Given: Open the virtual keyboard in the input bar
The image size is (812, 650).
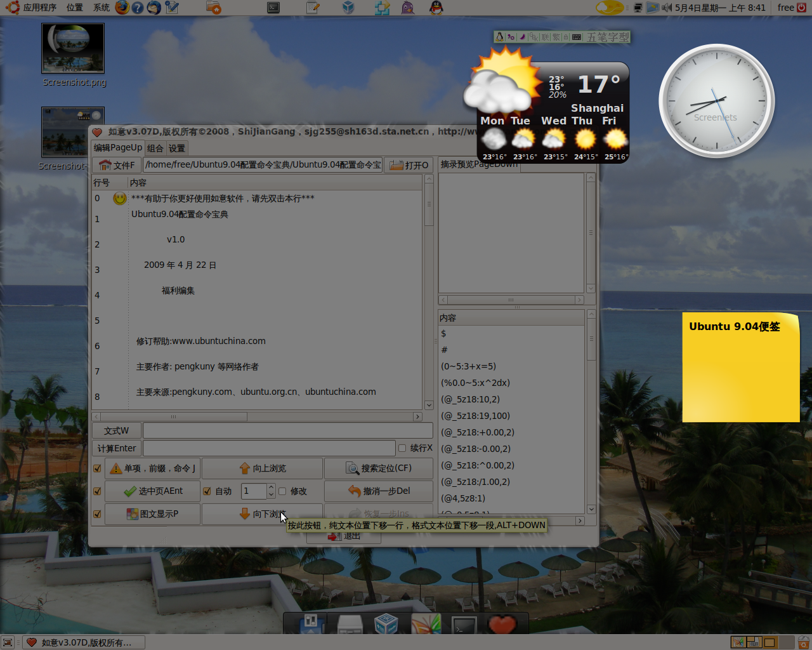Looking at the screenshot, I should point(577,37).
